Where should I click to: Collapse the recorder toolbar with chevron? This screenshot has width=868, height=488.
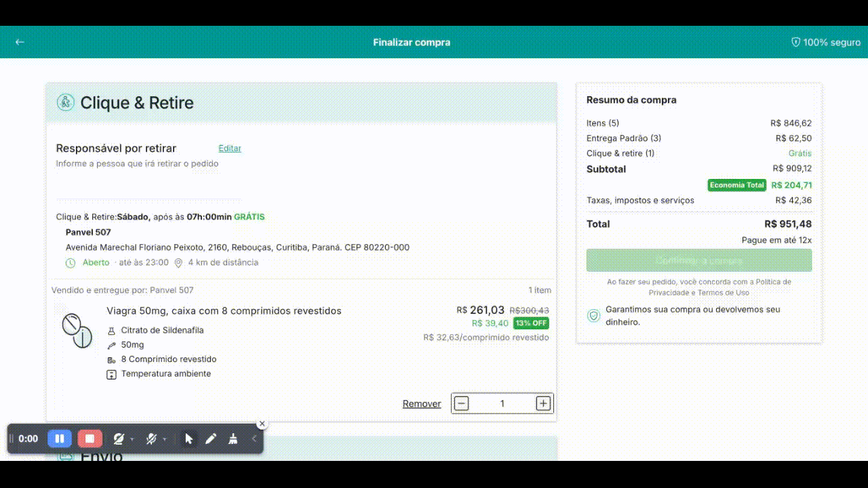[x=254, y=439]
